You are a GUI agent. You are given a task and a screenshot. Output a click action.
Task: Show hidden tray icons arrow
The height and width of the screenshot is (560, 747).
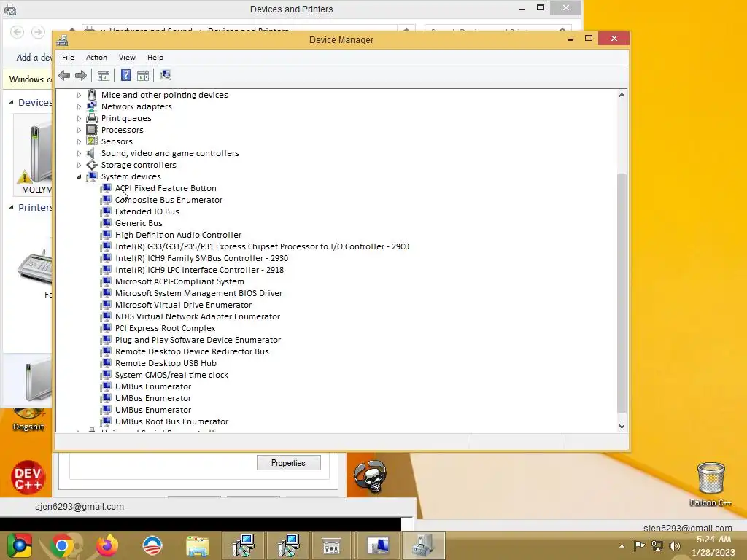click(622, 546)
